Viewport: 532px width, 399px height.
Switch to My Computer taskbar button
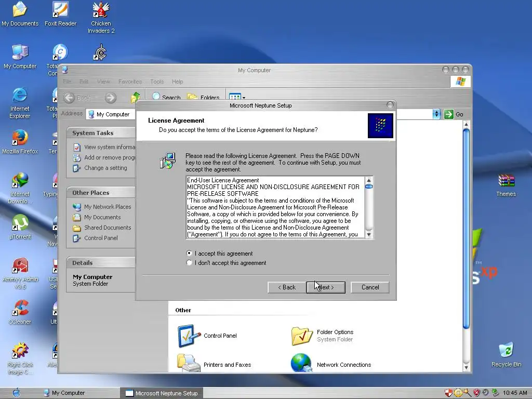pos(79,393)
